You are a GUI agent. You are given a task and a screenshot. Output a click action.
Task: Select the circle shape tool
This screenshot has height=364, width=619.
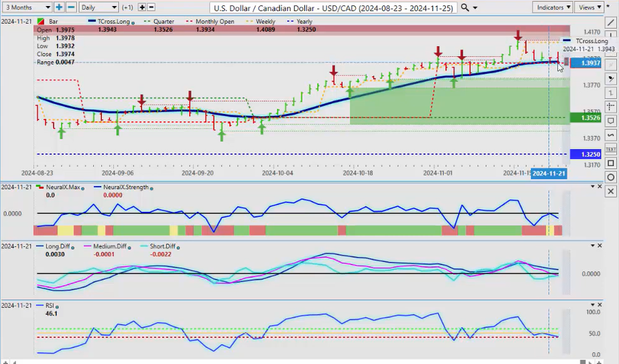pyautogui.click(x=611, y=177)
